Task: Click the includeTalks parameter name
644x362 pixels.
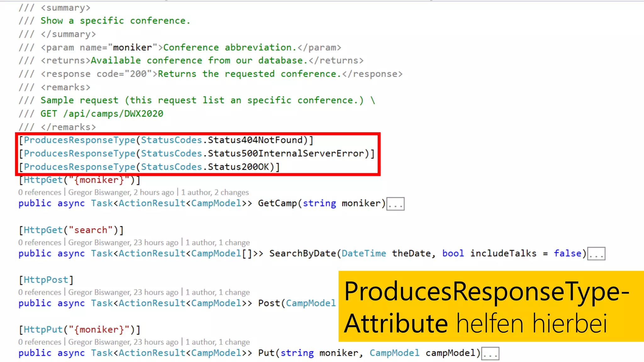Action: [503, 254]
